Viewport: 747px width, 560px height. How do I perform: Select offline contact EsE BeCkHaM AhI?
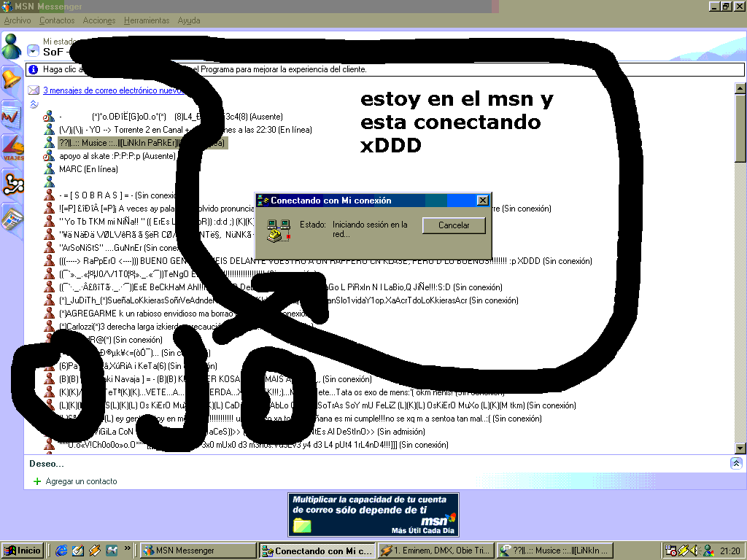(280, 287)
